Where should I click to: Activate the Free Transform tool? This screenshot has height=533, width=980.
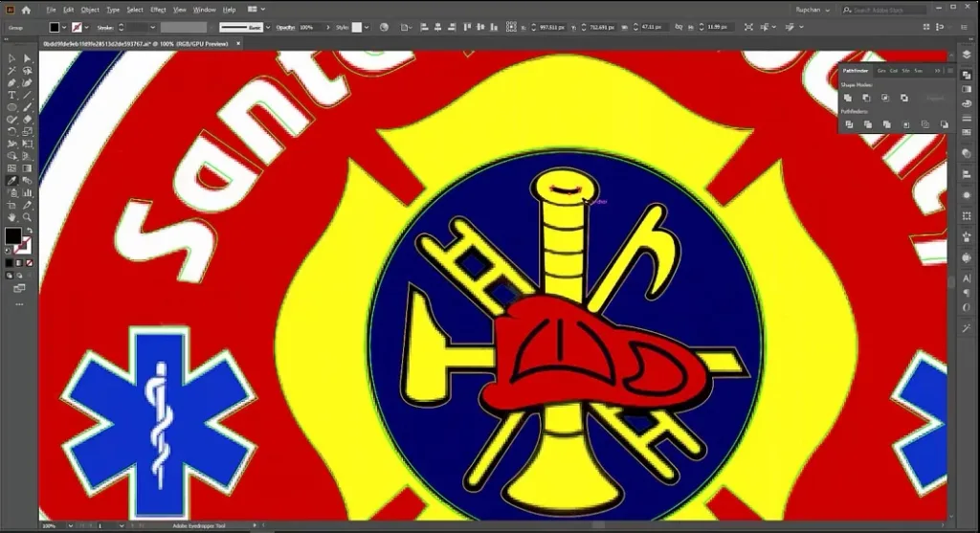pos(27,144)
